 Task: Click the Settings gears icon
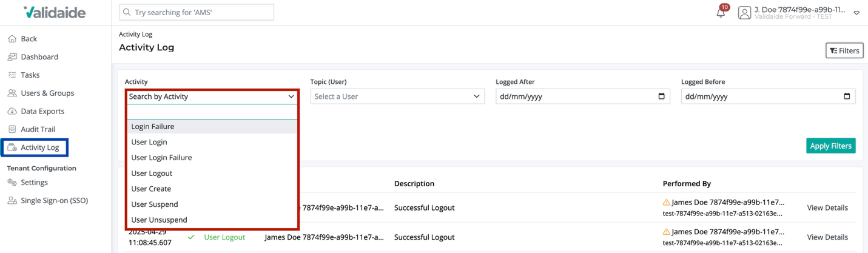pyautogui.click(x=12, y=182)
